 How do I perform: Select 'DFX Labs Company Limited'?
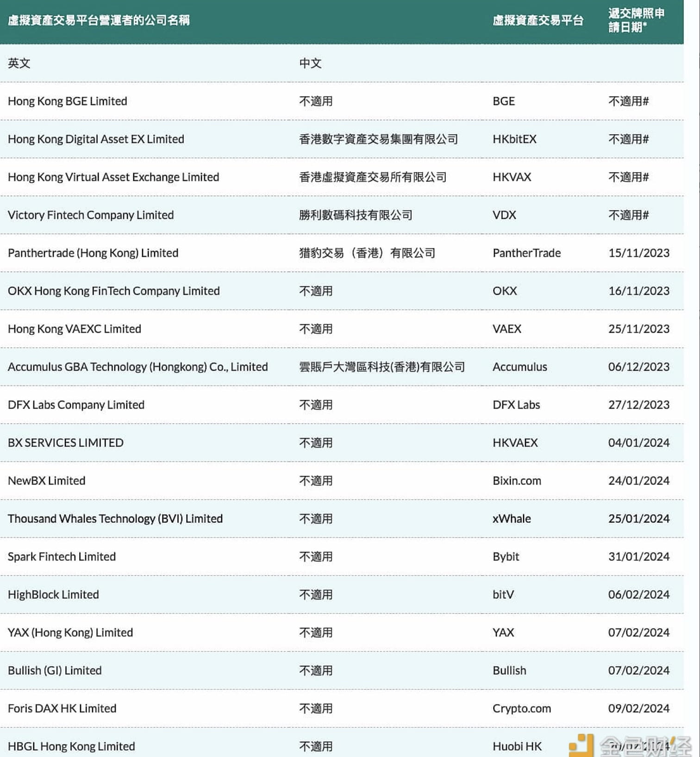pos(76,405)
